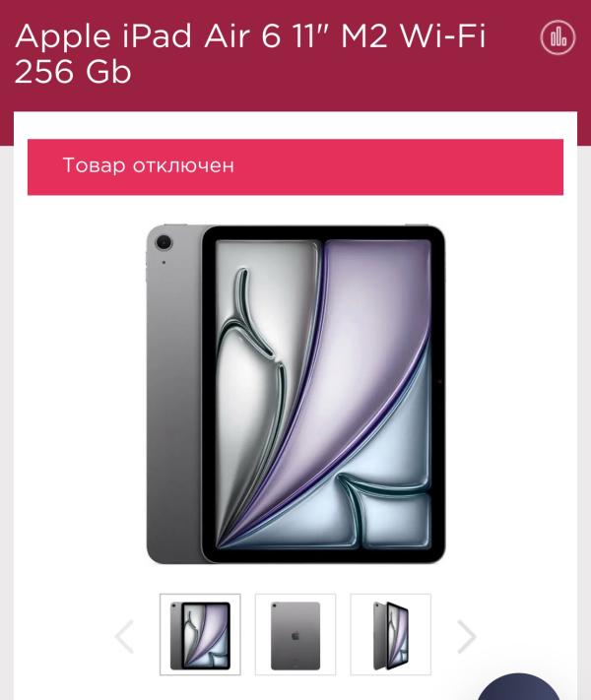Show previous thumbnails with left chevron arrow
The height and width of the screenshot is (700, 591).
[124, 636]
